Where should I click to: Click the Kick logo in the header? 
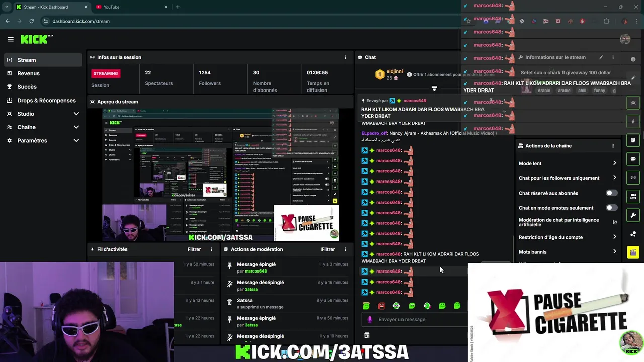[37, 39]
